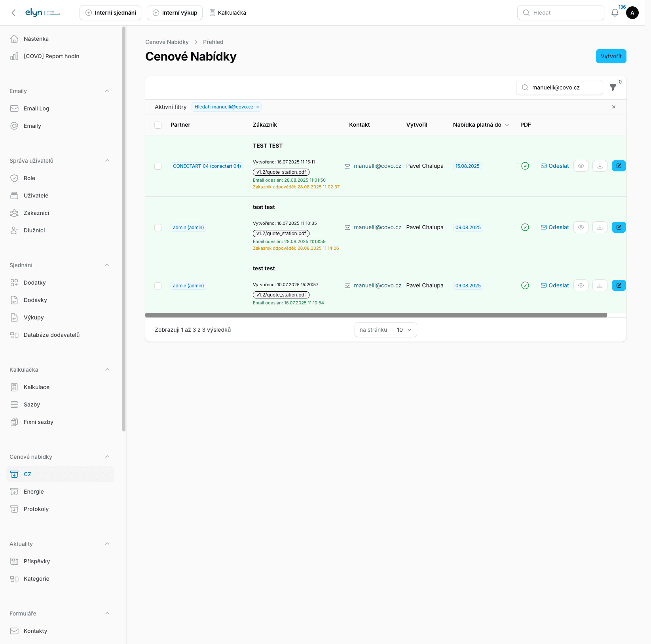Remove the manuelli@covo.cz search filter chip

(x=258, y=107)
